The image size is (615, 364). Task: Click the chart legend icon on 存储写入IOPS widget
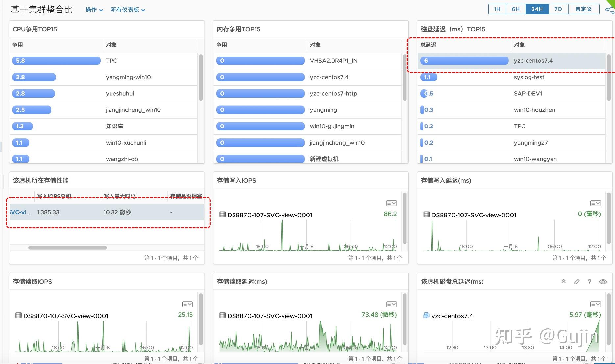[x=391, y=203]
